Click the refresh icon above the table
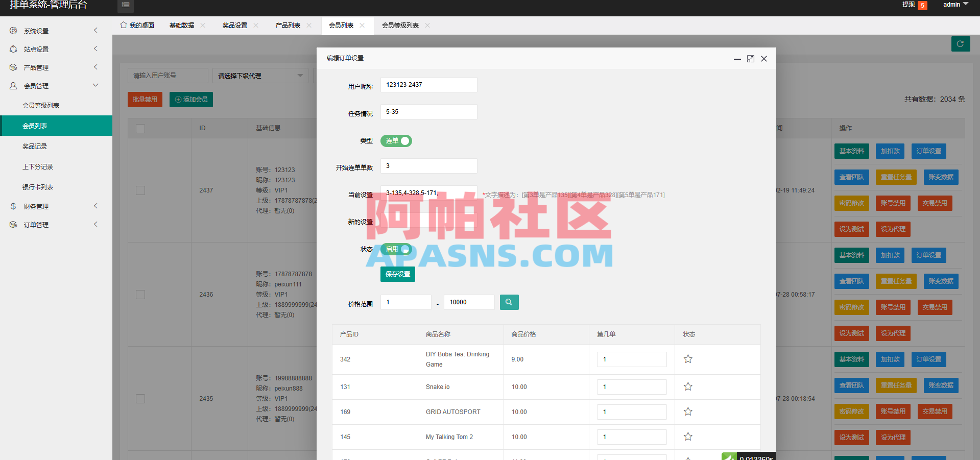 [960, 44]
